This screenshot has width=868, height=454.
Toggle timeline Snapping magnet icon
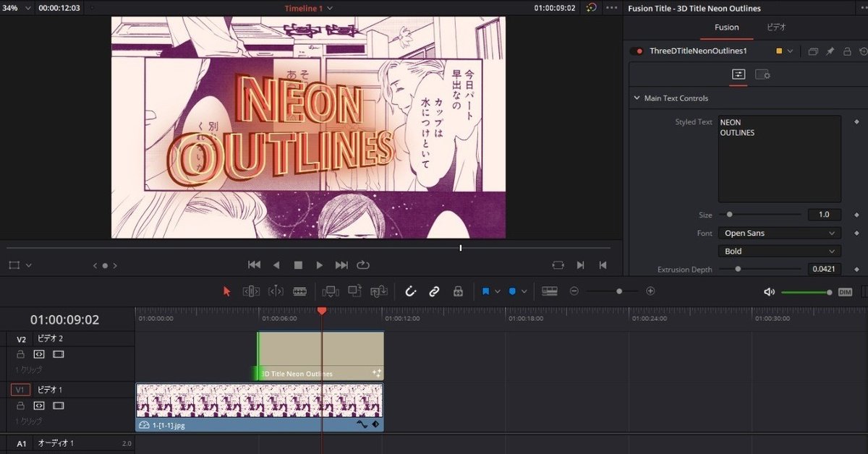[x=410, y=291]
